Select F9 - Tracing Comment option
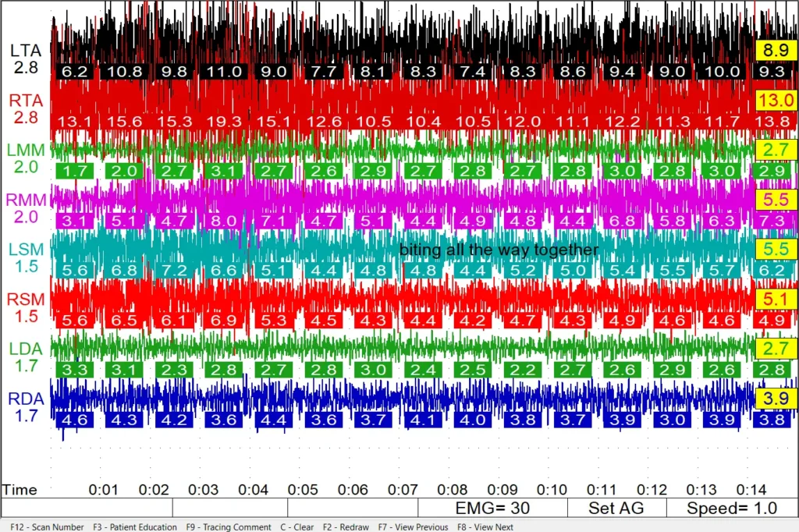Viewport: 799px width, 532px height. [x=229, y=527]
